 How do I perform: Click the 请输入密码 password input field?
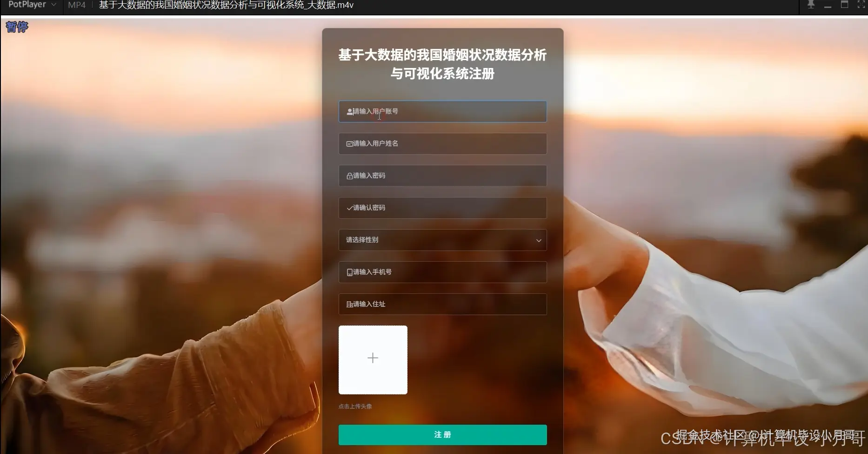point(442,176)
